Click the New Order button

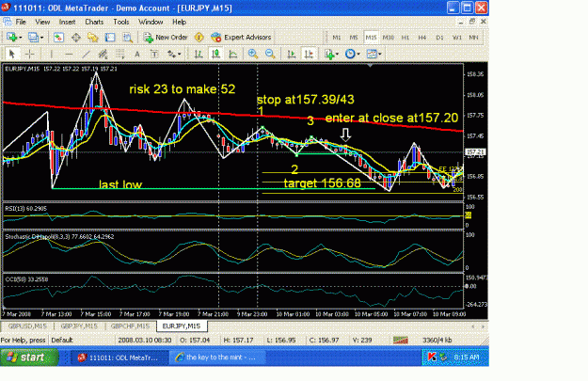166,37
